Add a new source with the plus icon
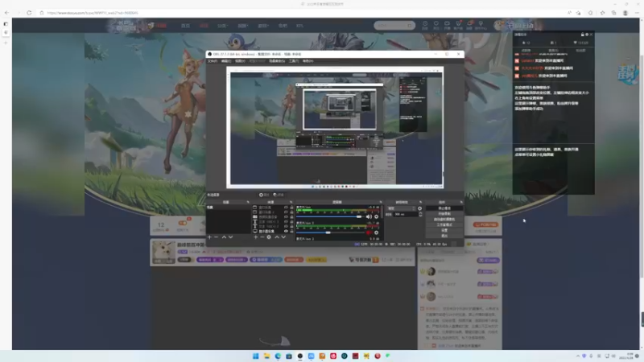644x362 pixels. pos(255,237)
